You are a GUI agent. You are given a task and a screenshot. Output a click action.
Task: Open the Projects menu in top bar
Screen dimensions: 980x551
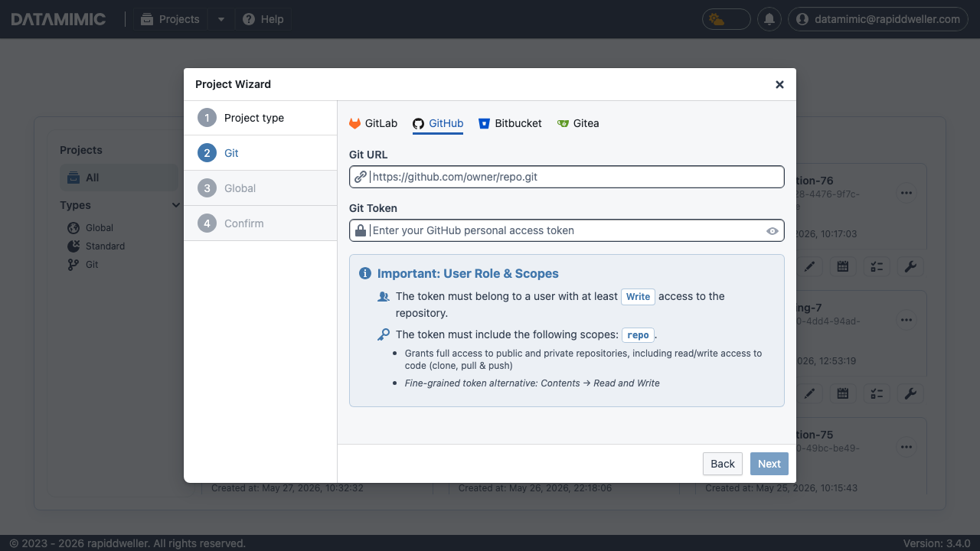coord(171,19)
